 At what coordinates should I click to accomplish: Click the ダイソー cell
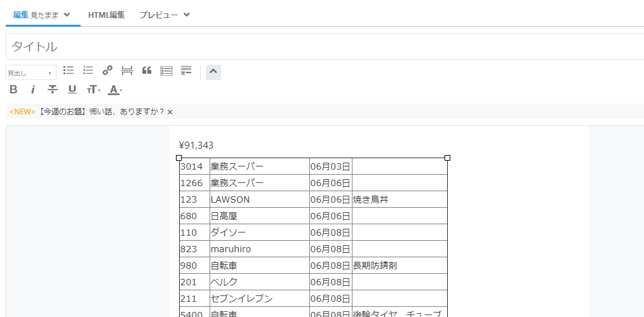click(260, 233)
